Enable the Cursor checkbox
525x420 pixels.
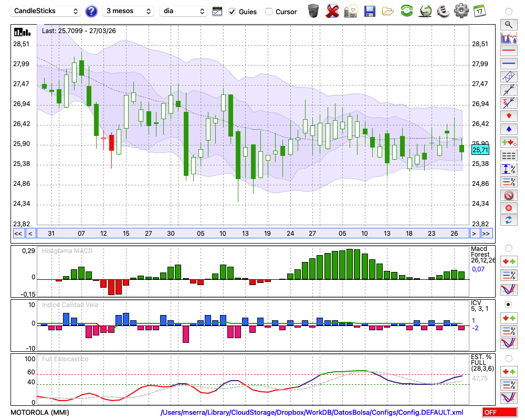269,12
